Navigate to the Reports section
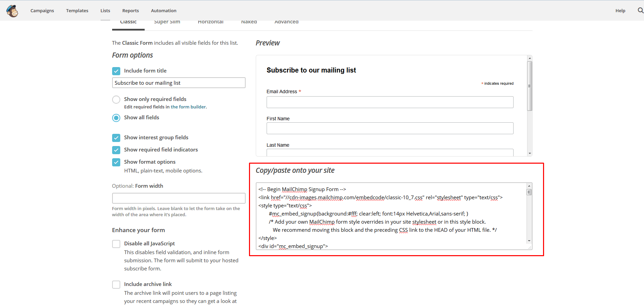This screenshot has width=644, height=307. [130, 11]
